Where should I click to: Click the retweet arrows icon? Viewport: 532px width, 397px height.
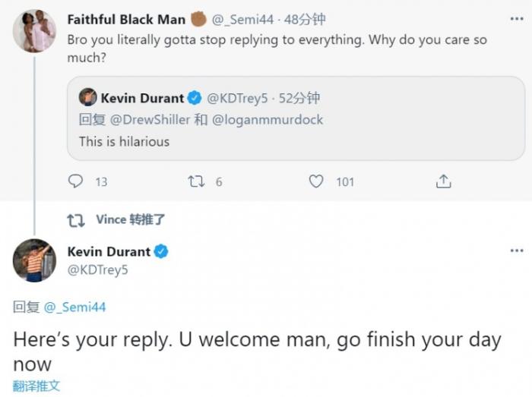(x=195, y=181)
